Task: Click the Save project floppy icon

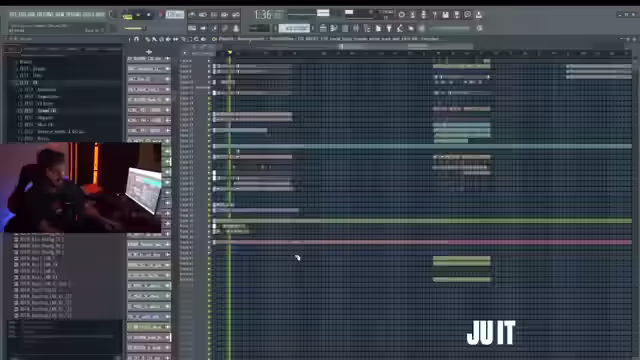Action: point(446,15)
